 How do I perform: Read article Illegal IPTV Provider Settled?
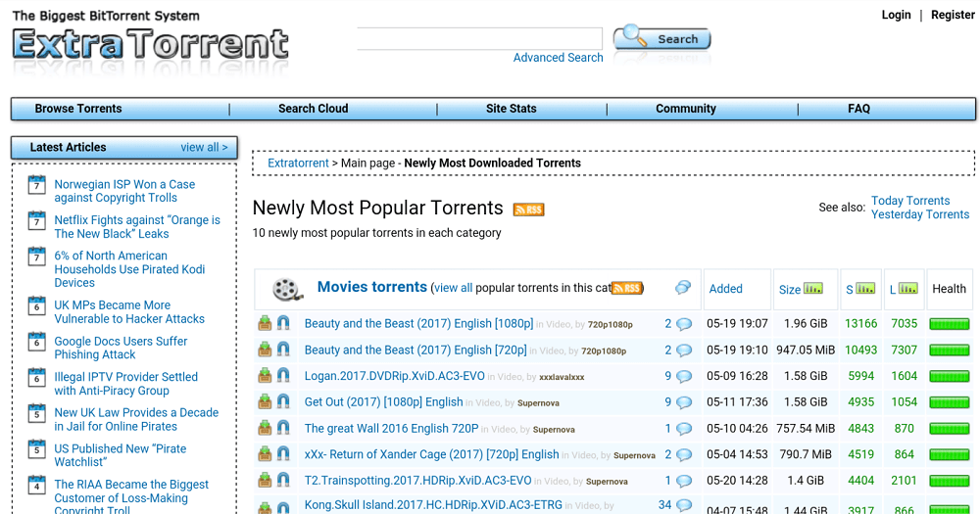[x=125, y=384]
